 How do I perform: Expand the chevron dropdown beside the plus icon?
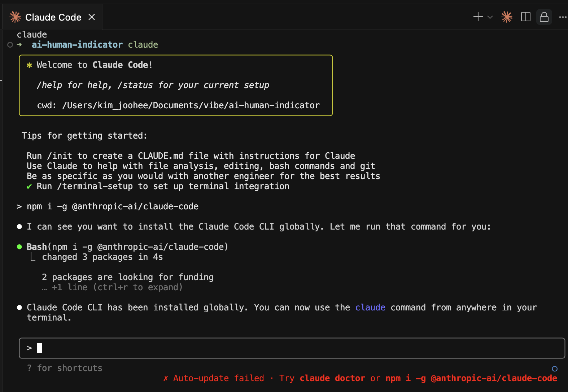tap(490, 17)
